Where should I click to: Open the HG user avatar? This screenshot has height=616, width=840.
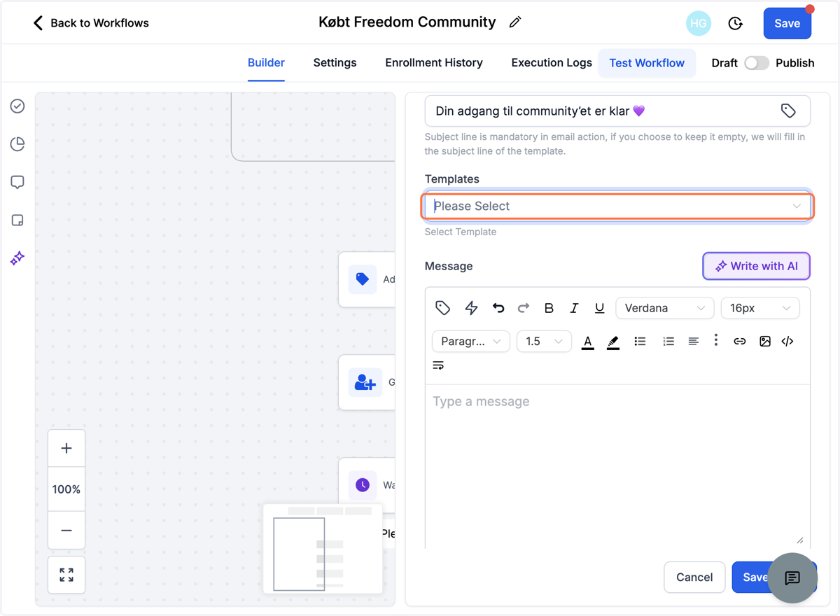[699, 23]
